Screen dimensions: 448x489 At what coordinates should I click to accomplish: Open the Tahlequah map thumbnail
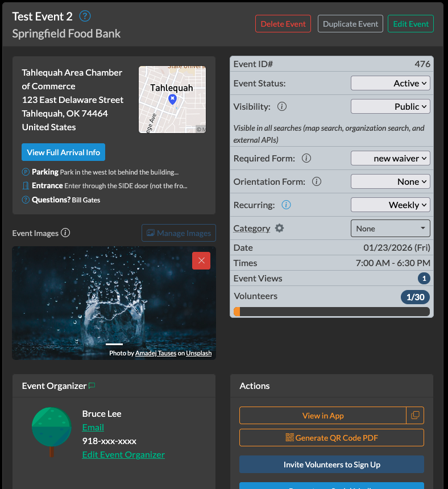(x=172, y=100)
